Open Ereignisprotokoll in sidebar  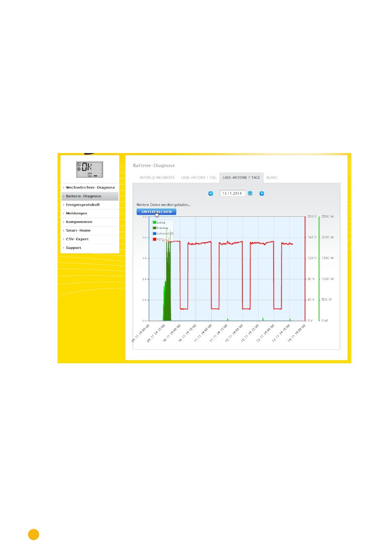[90, 205]
